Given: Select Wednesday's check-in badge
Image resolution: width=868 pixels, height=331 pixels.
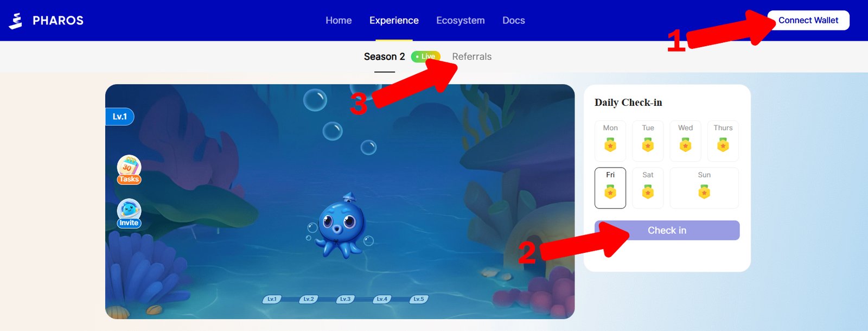Looking at the screenshot, I should point(686,145).
